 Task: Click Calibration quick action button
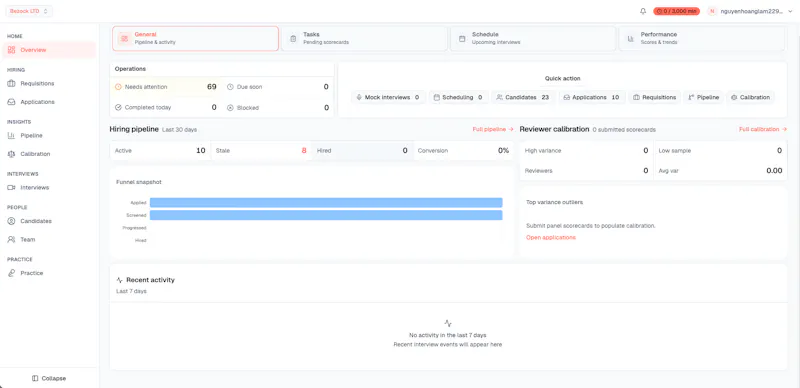coord(750,97)
